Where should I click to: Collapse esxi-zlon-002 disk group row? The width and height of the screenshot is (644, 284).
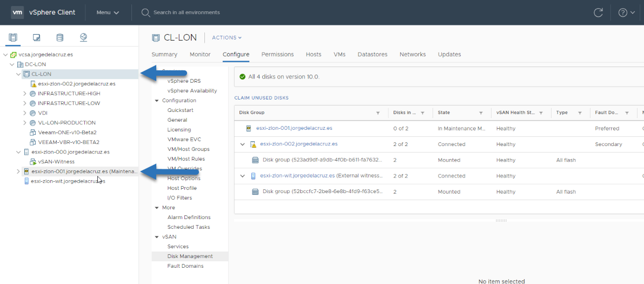(x=243, y=144)
